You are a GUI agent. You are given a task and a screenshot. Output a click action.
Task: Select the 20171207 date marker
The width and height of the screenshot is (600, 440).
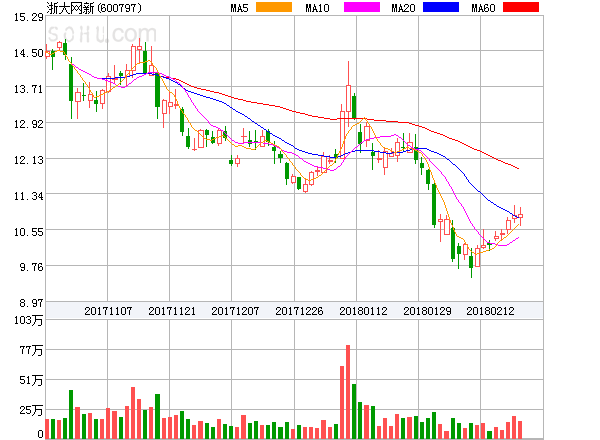pyautogui.click(x=236, y=311)
